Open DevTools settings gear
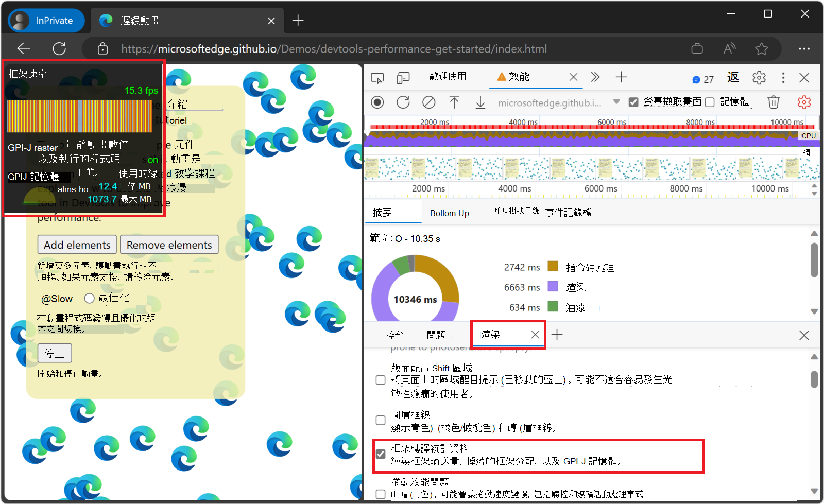 pyautogui.click(x=759, y=78)
